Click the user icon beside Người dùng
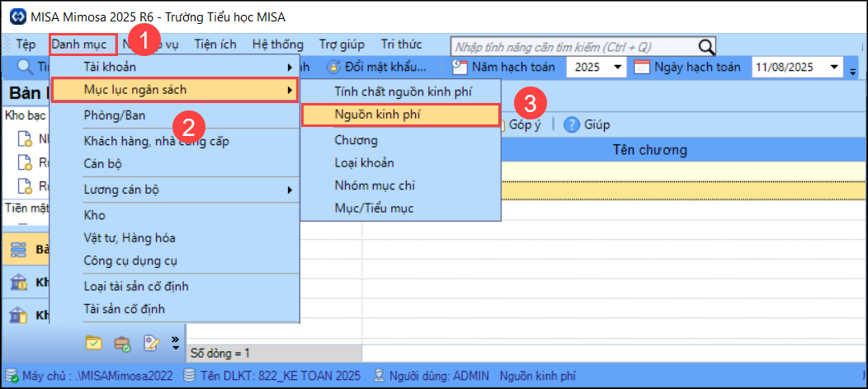 (x=380, y=377)
